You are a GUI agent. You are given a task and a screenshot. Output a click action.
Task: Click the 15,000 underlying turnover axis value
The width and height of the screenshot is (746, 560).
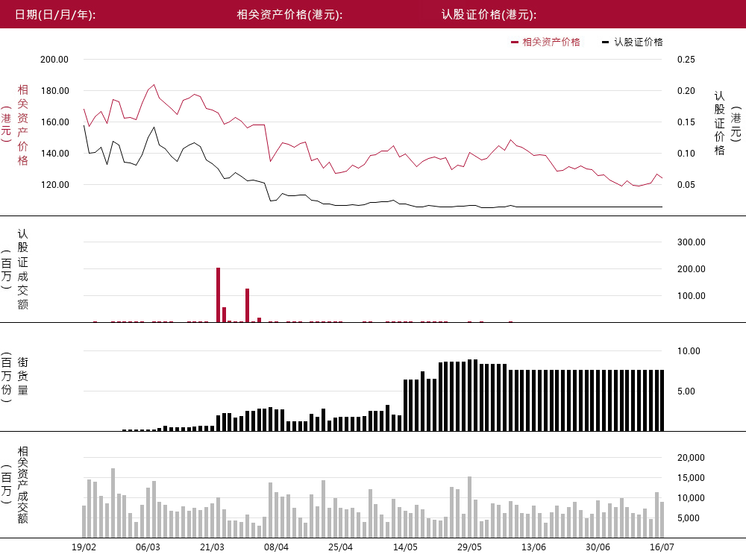pos(691,478)
